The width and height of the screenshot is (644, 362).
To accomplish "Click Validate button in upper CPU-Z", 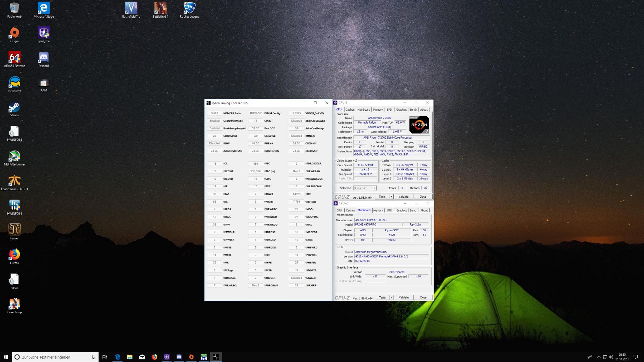I will [x=403, y=197].
